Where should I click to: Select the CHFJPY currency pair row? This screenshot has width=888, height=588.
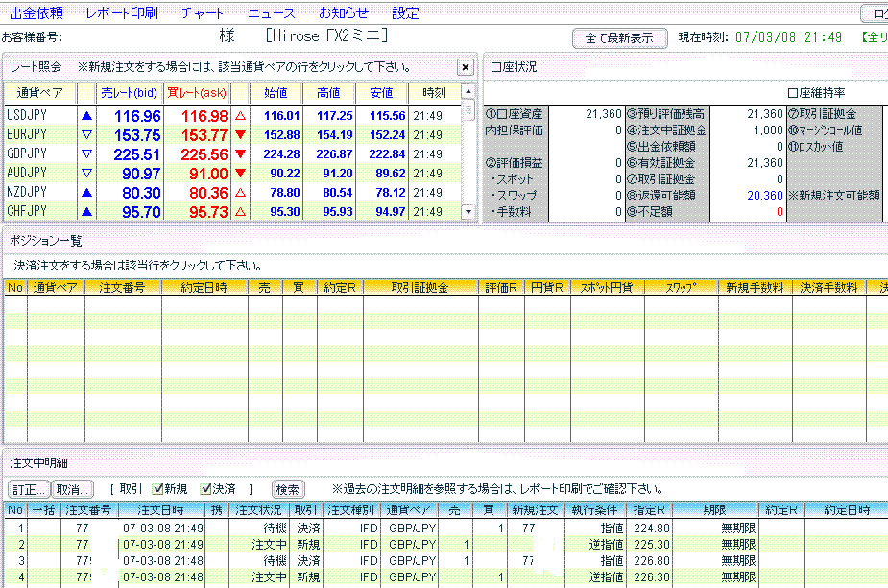pos(232,211)
